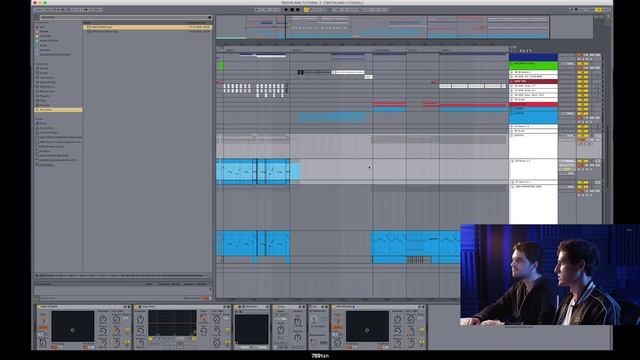Viewport: 640px width, 360px height.
Task: Select the highlighted category in browser sidebar
Action: 58,110
